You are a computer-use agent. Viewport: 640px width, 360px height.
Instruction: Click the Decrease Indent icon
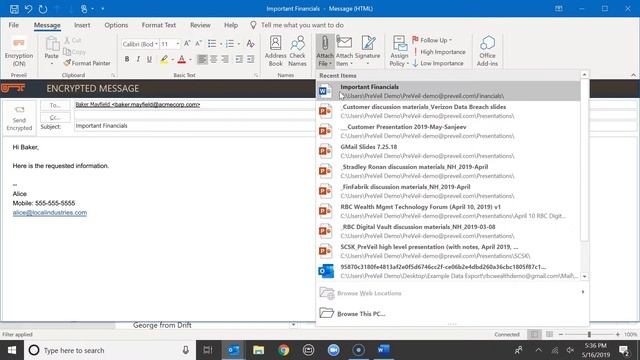click(x=239, y=60)
